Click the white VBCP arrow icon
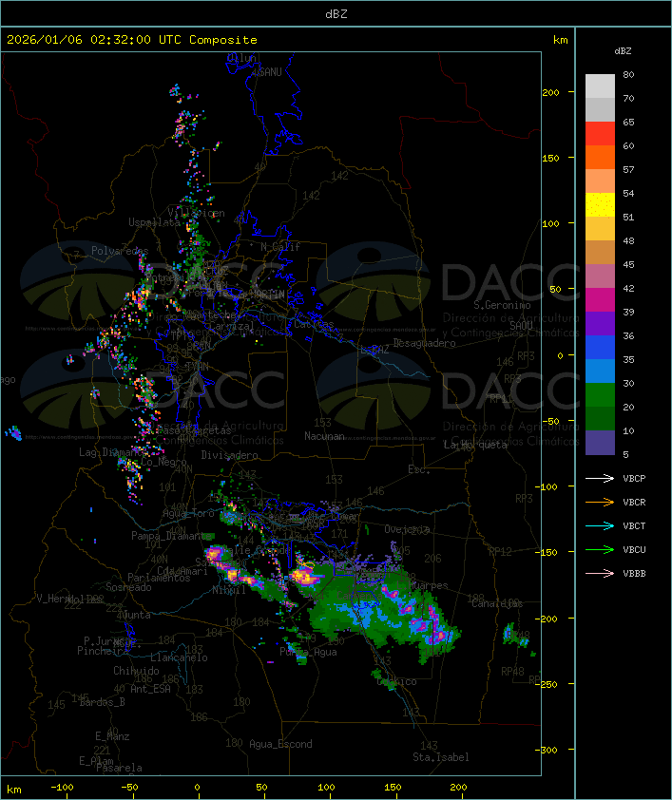 pyautogui.click(x=600, y=478)
